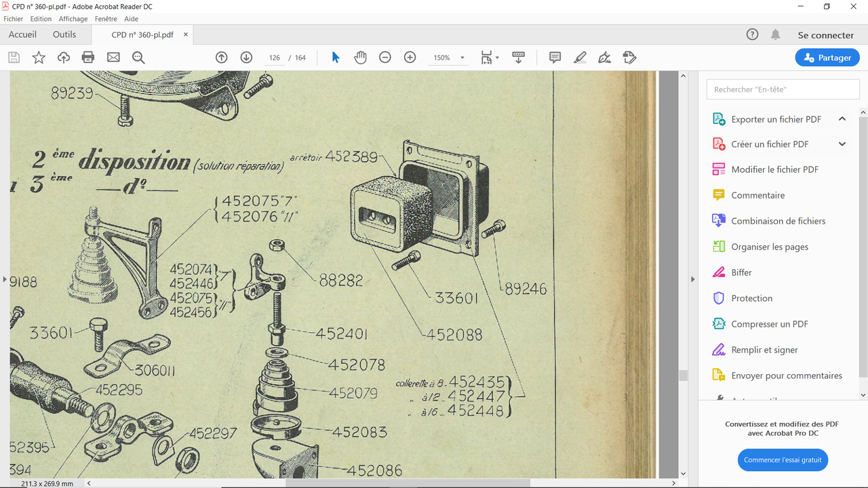The height and width of the screenshot is (488, 868).
Task: Zoom out with minus icon
Action: click(x=385, y=58)
